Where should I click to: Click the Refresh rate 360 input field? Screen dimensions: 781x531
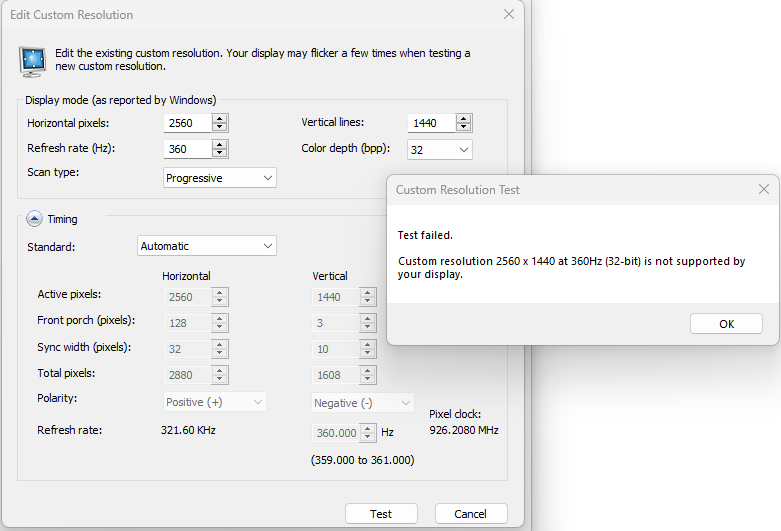pos(187,149)
